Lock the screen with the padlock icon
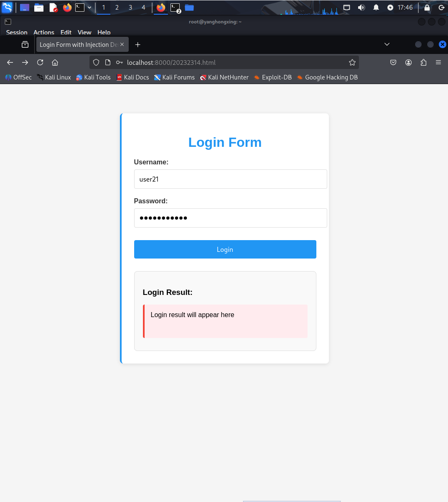The width and height of the screenshot is (448, 502). coord(427,8)
